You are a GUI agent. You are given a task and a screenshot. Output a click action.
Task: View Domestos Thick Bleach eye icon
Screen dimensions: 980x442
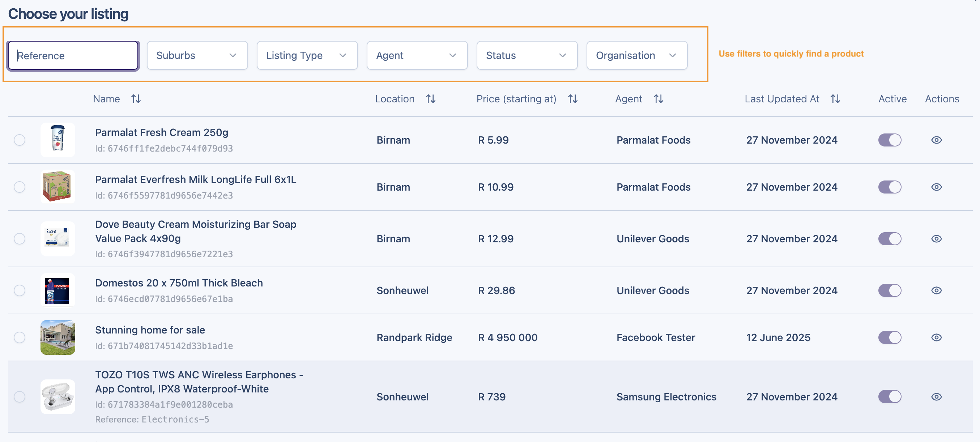click(x=936, y=290)
